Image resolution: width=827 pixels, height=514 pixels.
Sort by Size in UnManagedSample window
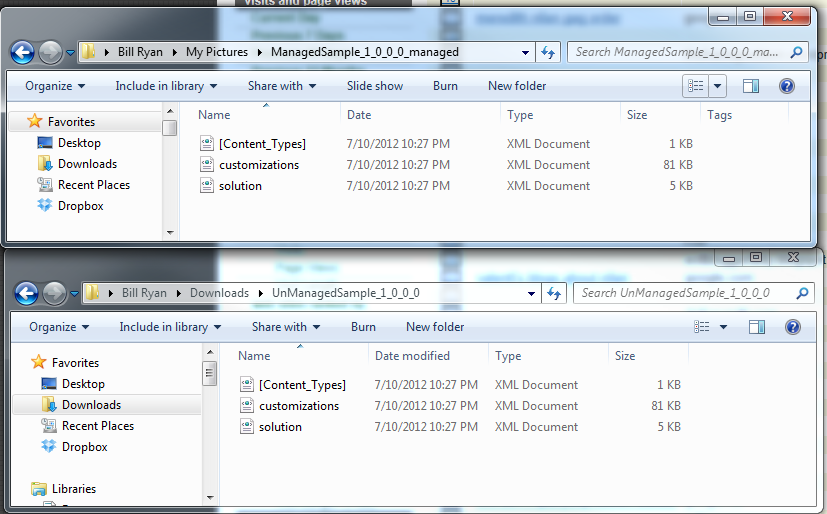point(624,356)
